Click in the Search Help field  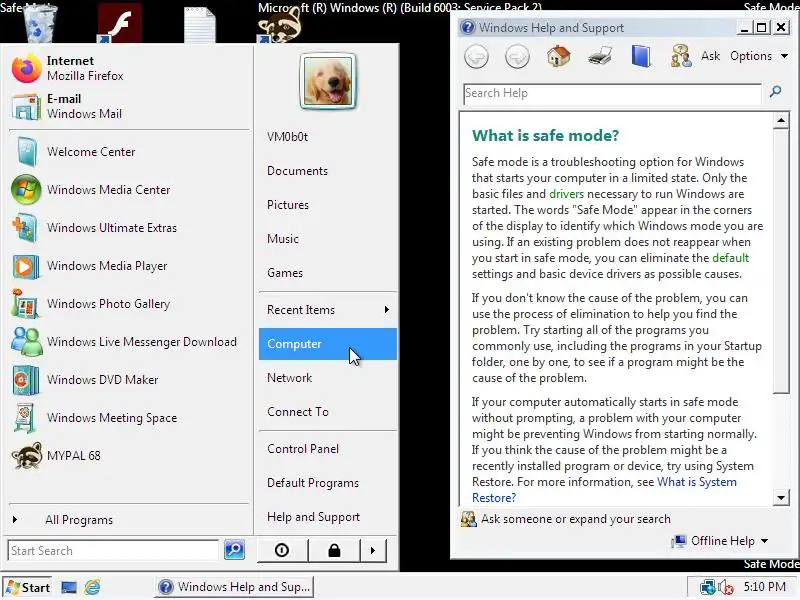tap(612, 94)
